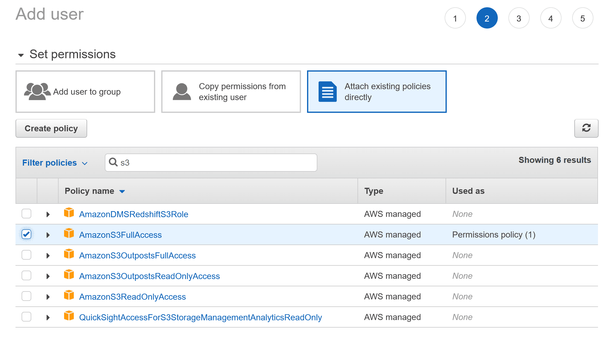Image resolution: width=615 pixels, height=364 pixels.
Task: Click the orange policy icon beside AmazonS3ReadOnlyAccess
Action: (x=69, y=295)
